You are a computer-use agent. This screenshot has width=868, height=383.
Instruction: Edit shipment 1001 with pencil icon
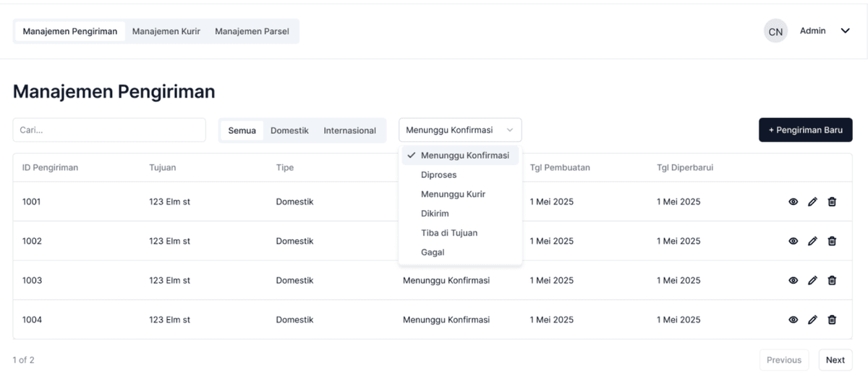click(x=812, y=202)
